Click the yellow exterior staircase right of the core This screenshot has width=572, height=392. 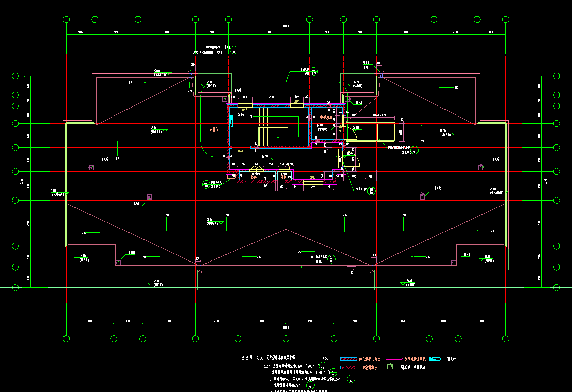coord(377,132)
